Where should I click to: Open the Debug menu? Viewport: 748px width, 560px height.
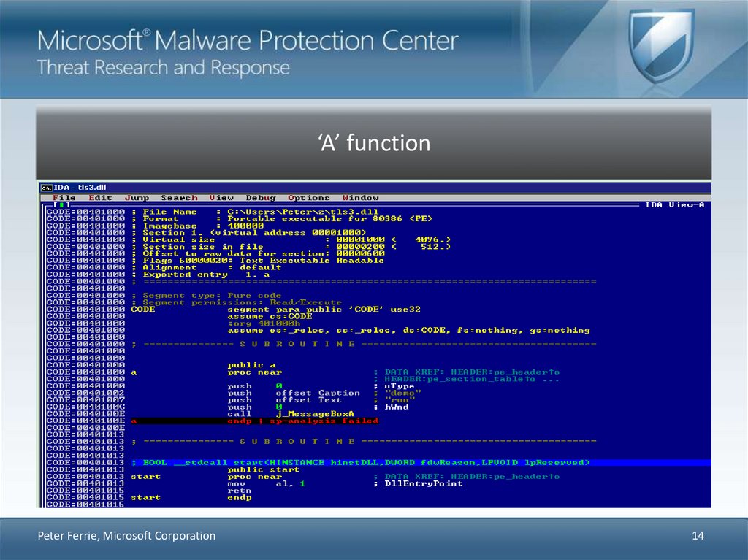pyautogui.click(x=261, y=197)
